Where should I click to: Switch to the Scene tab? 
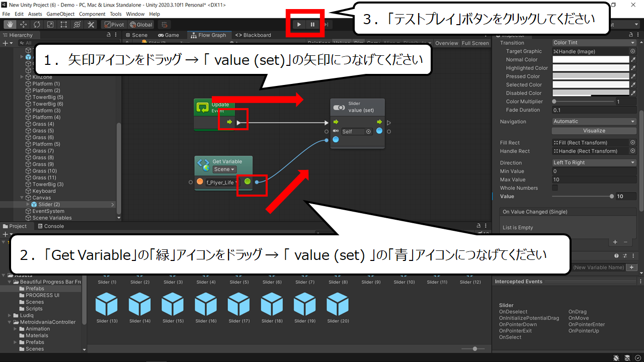pos(136,35)
